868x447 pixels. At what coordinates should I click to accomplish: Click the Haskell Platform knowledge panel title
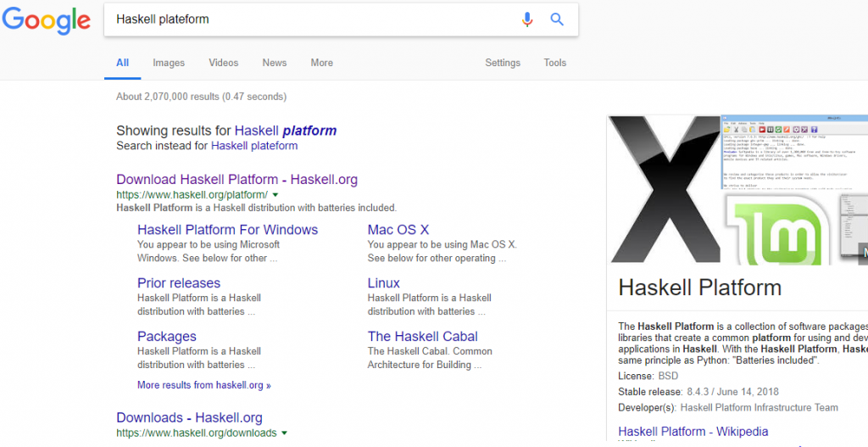click(x=699, y=288)
